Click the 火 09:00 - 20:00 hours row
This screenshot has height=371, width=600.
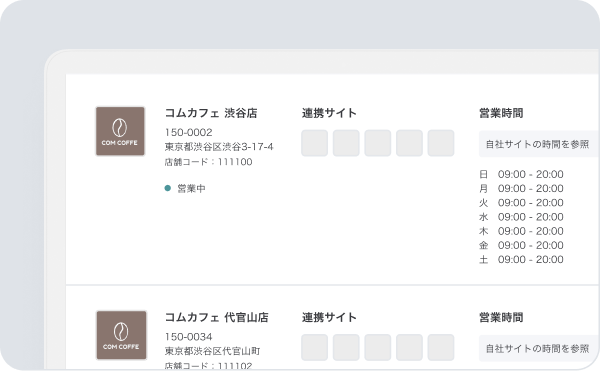[x=521, y=203]
